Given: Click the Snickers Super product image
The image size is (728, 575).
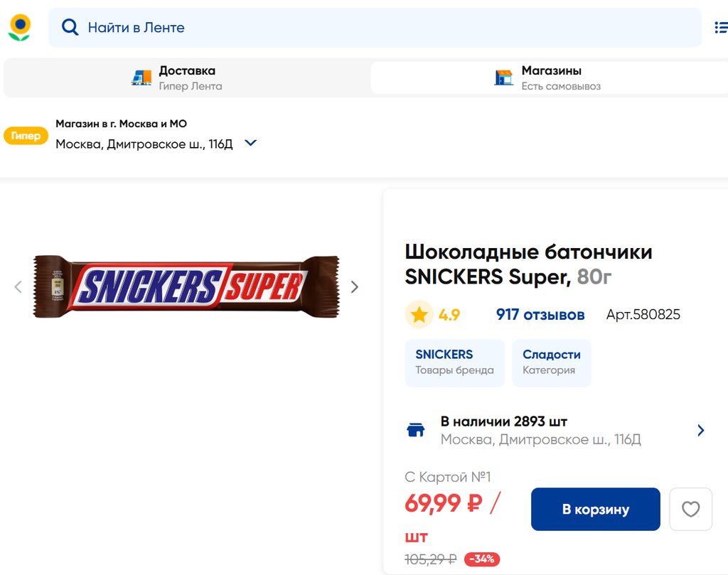Looking at the screenshot, I should pyautogui.click(x=186, y=286).
